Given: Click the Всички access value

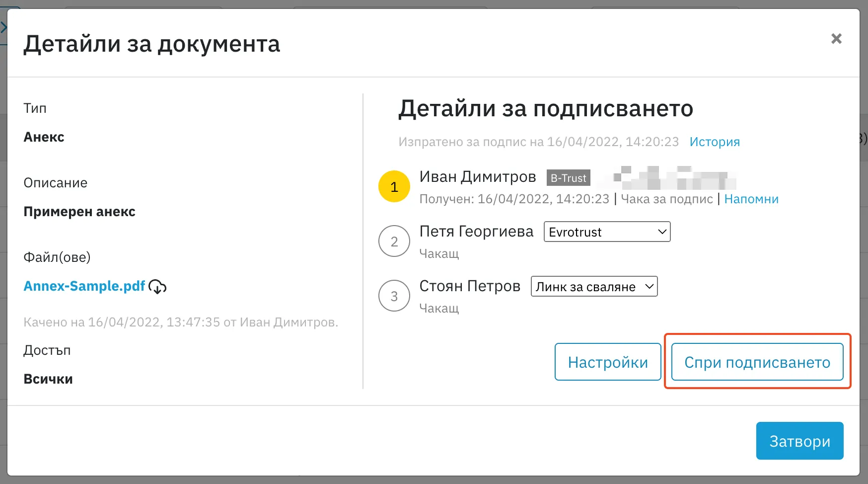Looking at the screenshot, I should (48, 379).
